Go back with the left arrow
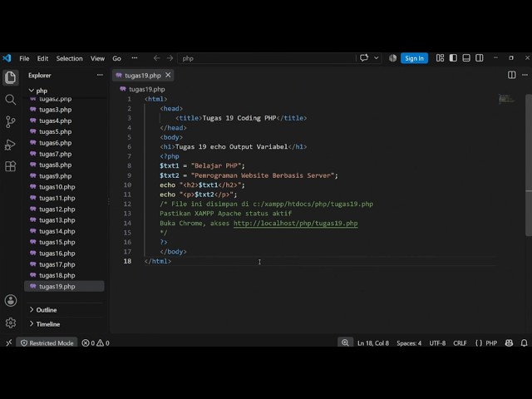The image size is (532, 399). tap(156, 58)
